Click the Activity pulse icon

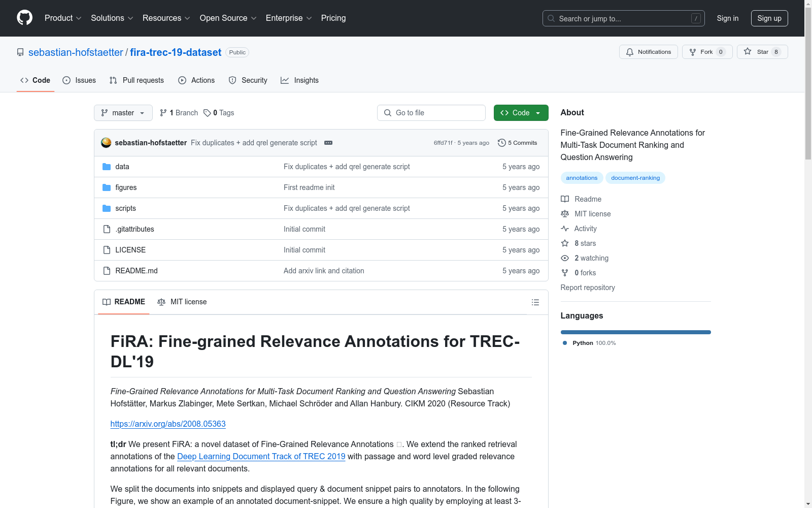(x=565, y=229)
